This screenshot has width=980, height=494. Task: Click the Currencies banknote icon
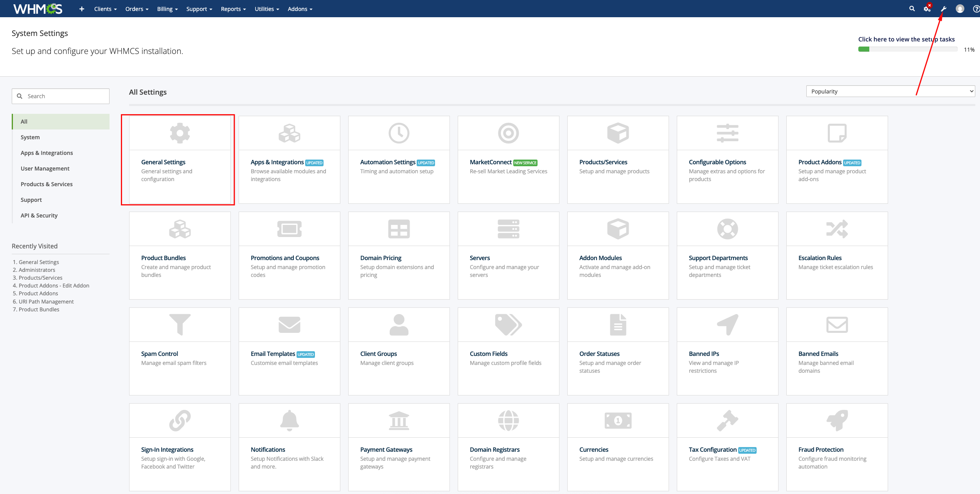pyautogui.click(x=618, y=420)
